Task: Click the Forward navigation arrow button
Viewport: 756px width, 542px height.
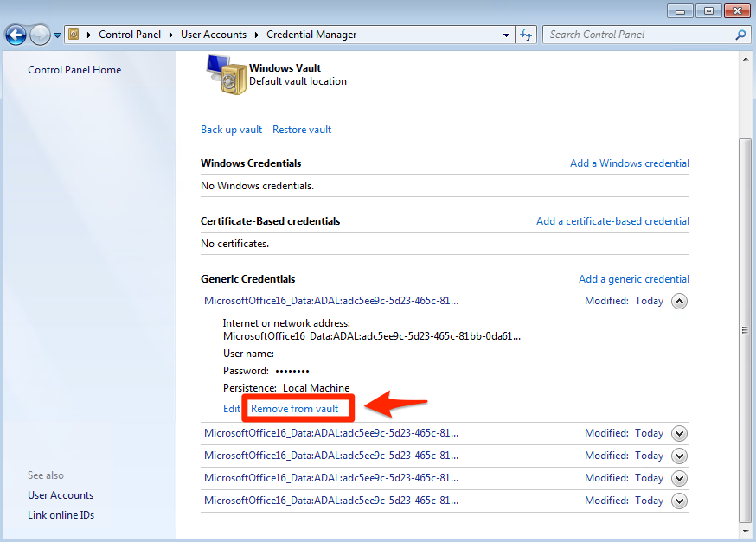Action: pyautogui.click(x=40, y=35)
